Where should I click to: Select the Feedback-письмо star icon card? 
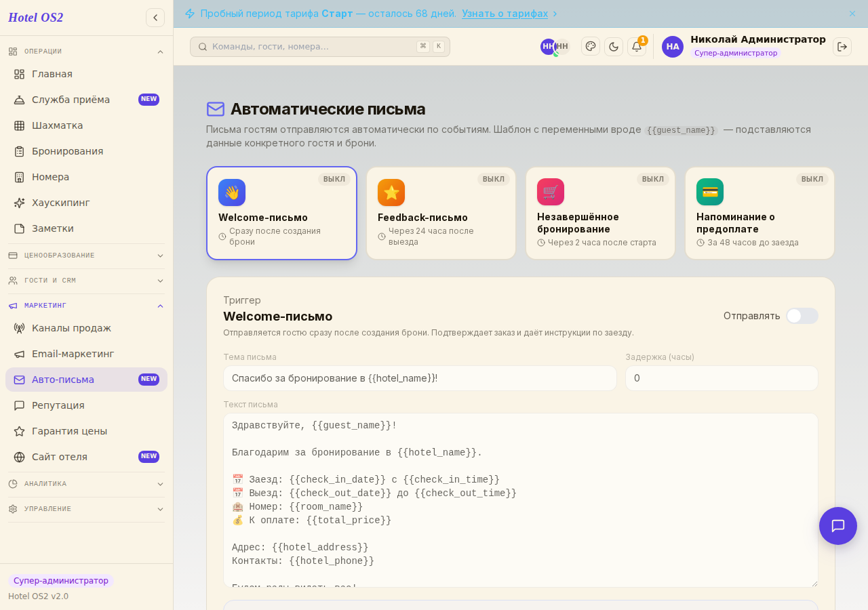441,213
